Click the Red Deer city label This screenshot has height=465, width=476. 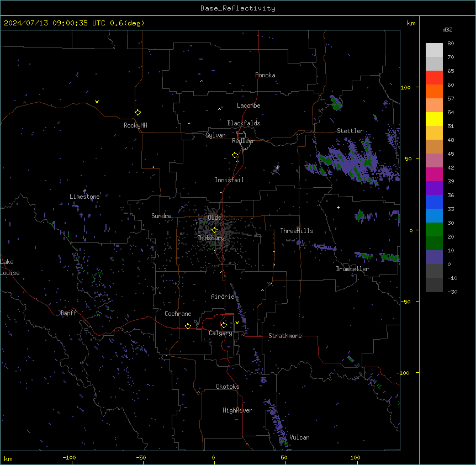point(243,141)
